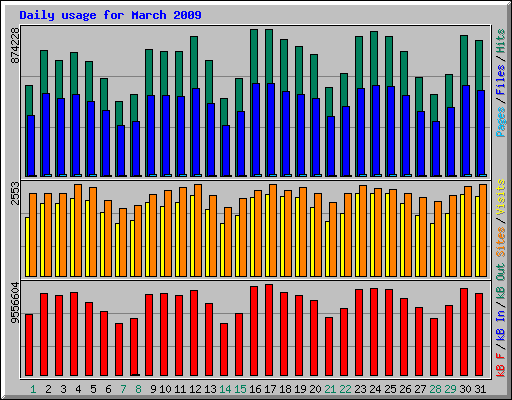Click day label 30 on the x-axis
Image resolution: width=512 pixels, height=400 pixels.
click(x=465, y=389)
